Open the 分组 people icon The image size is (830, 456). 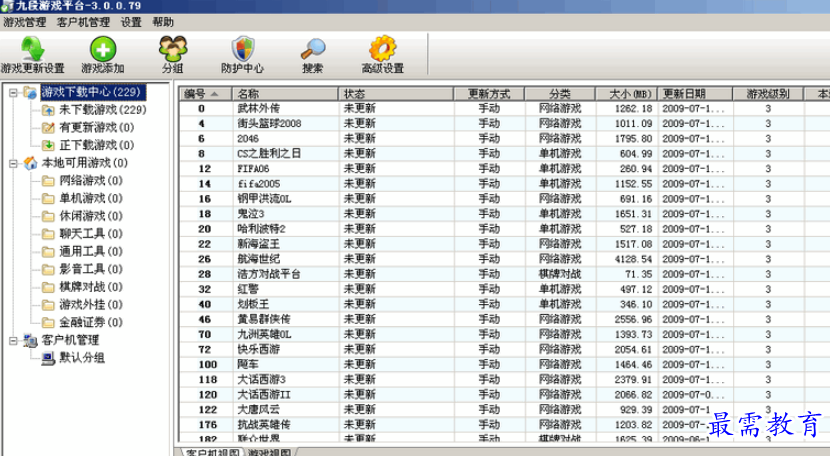[x=173, y=49]
